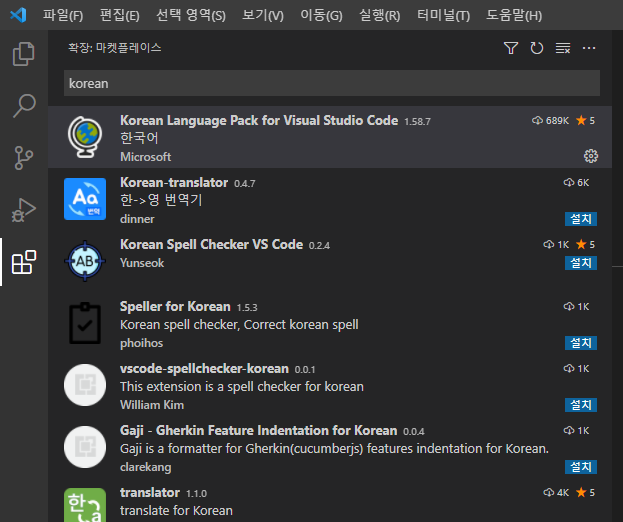Click the dinner publisher name
Image resolution: width=623 pixels, height=522 pixels.
[137, 219]
